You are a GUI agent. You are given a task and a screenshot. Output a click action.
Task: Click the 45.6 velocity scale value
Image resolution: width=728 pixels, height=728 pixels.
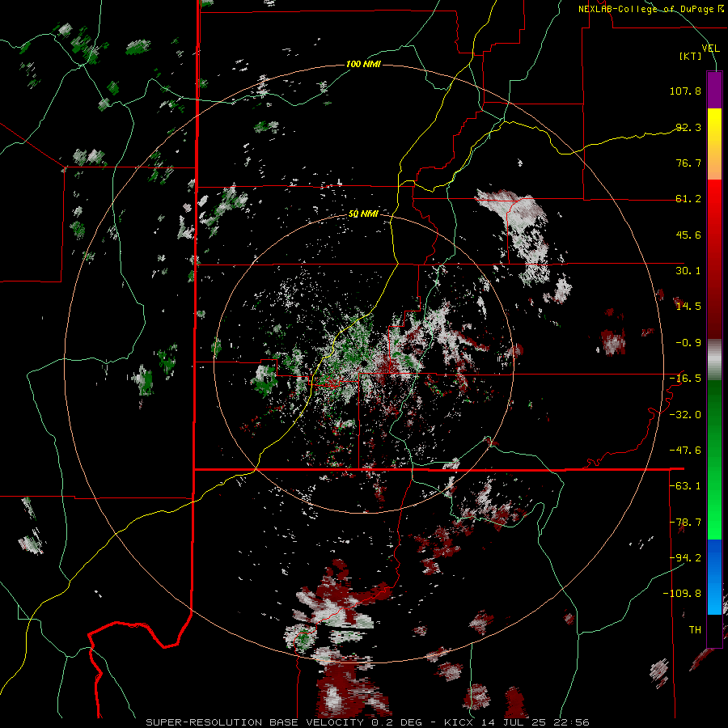[x=688, y=235]
